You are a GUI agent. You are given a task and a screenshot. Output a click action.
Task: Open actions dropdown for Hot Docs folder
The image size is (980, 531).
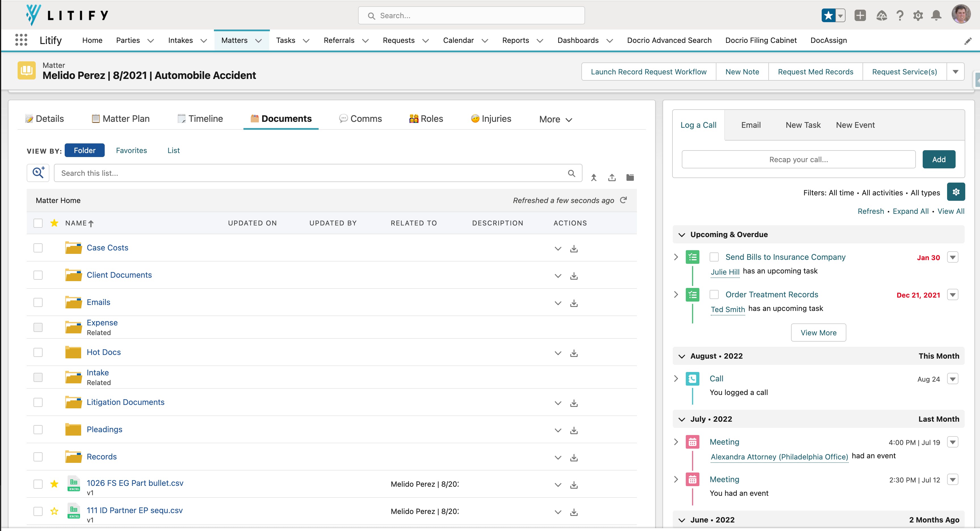558,353
